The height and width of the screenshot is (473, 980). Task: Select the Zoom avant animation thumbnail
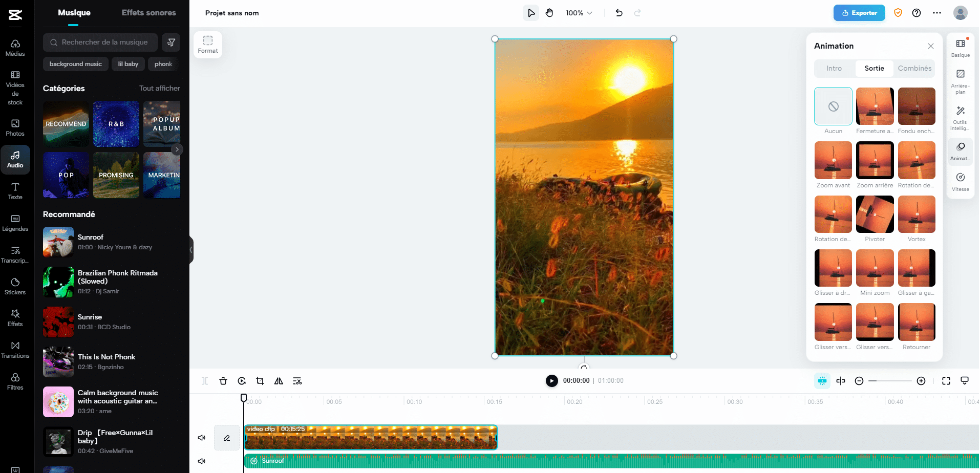coord(833,160)
